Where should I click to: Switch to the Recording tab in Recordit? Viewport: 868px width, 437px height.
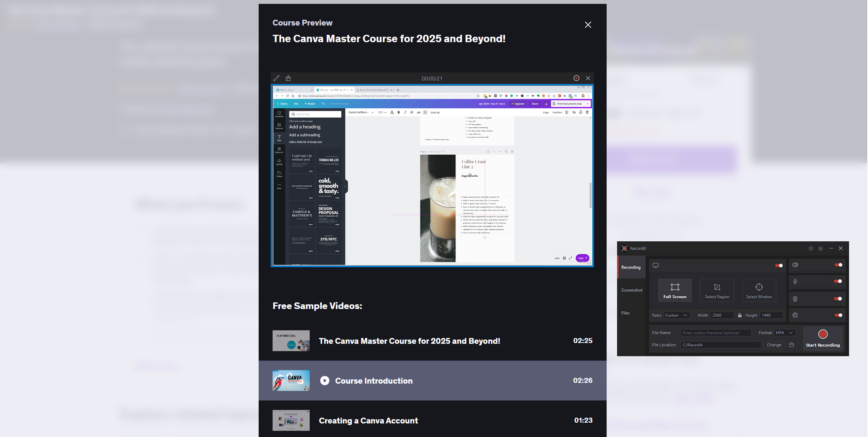[631, 267]
